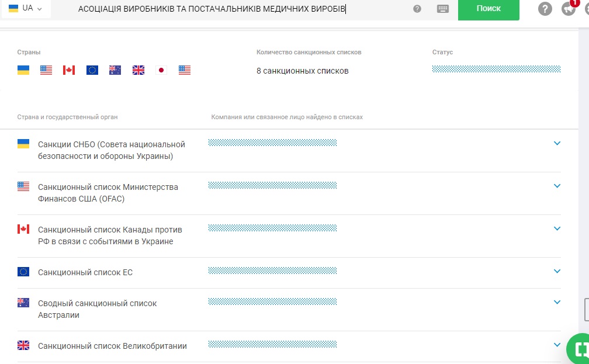Expand the OFAC sanctions list row
Screen dimensions: 589x364
point(557,186)
